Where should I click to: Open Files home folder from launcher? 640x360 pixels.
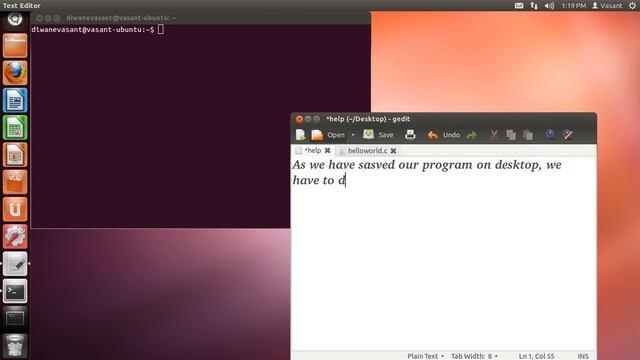tap(15, 45)
